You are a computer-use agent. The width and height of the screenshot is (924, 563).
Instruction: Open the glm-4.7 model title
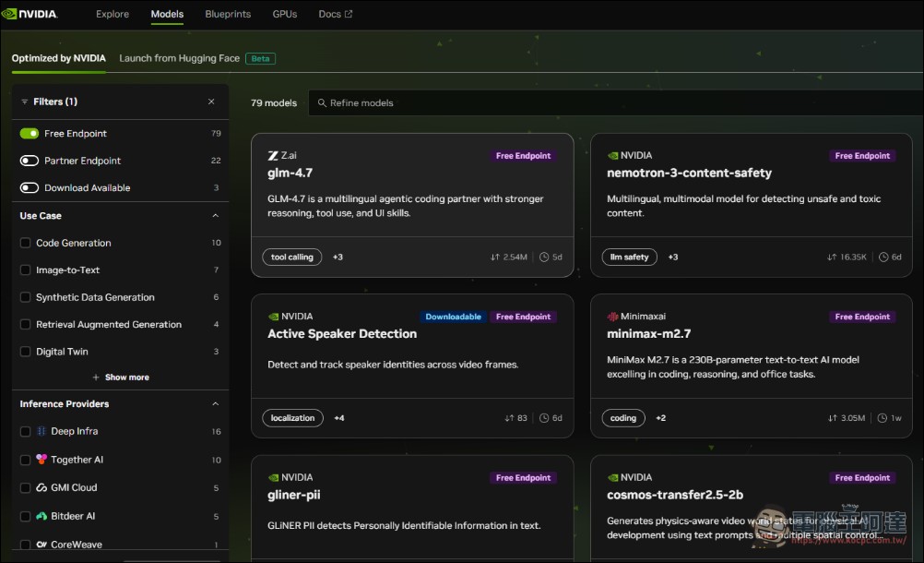coord(290,173)
